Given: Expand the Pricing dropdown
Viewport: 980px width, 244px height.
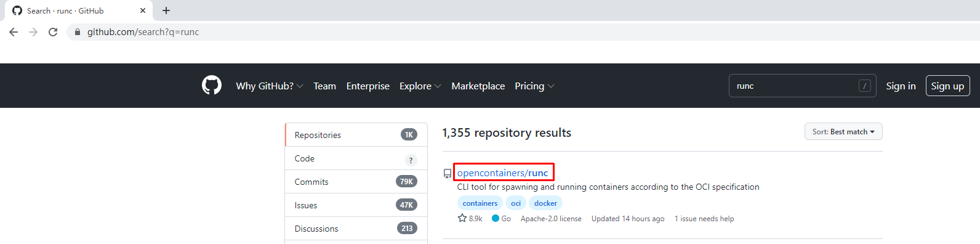Looking at the screenshot, I should 534,86.
